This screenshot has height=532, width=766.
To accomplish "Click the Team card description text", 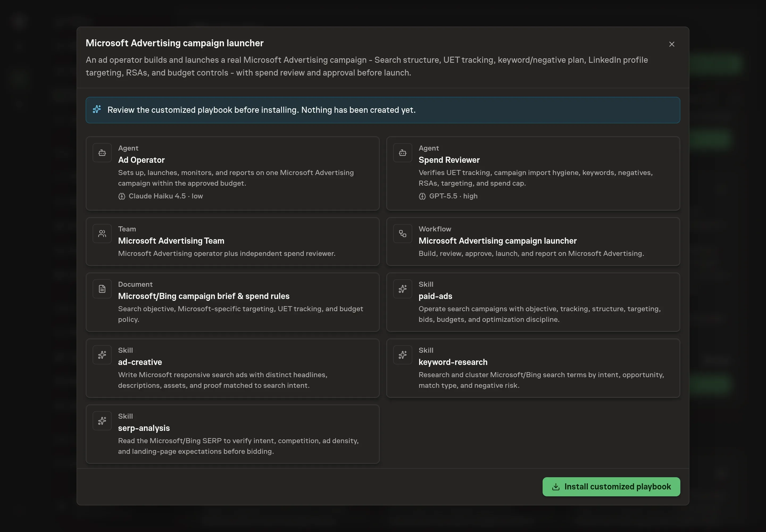I will point(227,253).
